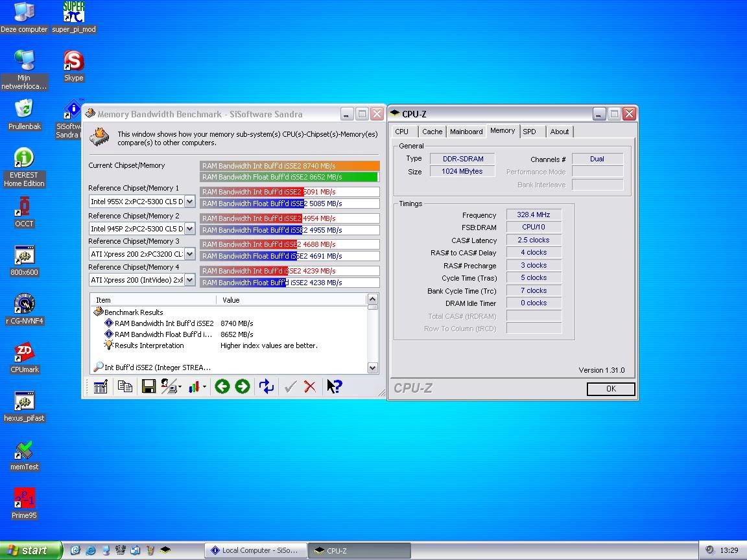Select the CPUmark desktop icon
The width and height of the screenshot is (747, 560).
point(24,358)
